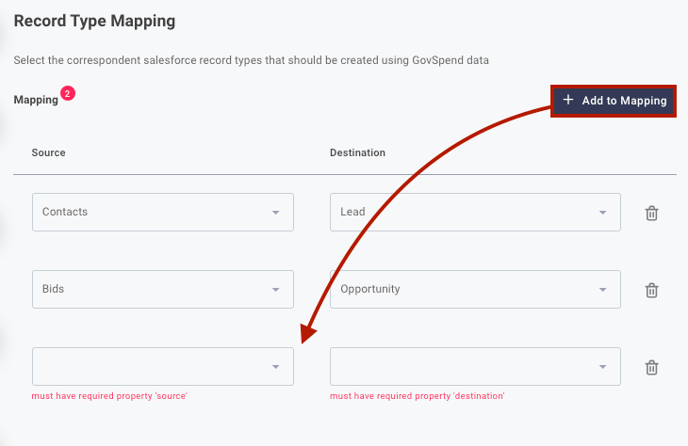Click the arrow of the Contacts dropdown
Screen dimensions: 688x446
coord(276,212)
